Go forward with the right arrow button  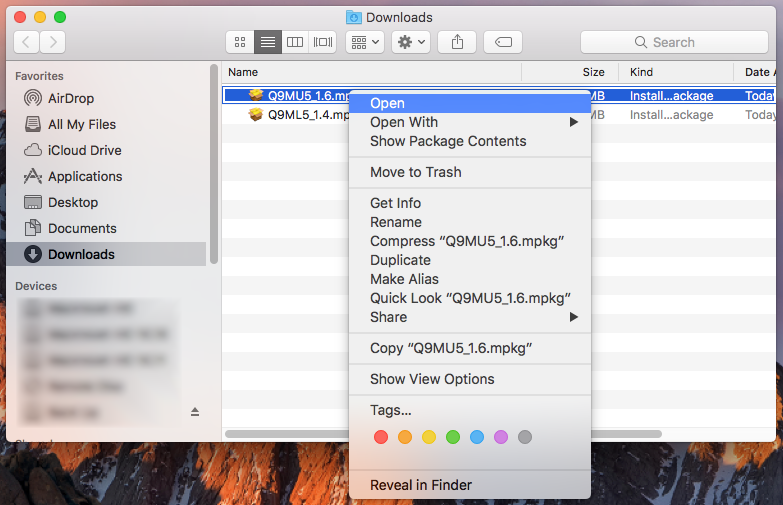(52, 42)
